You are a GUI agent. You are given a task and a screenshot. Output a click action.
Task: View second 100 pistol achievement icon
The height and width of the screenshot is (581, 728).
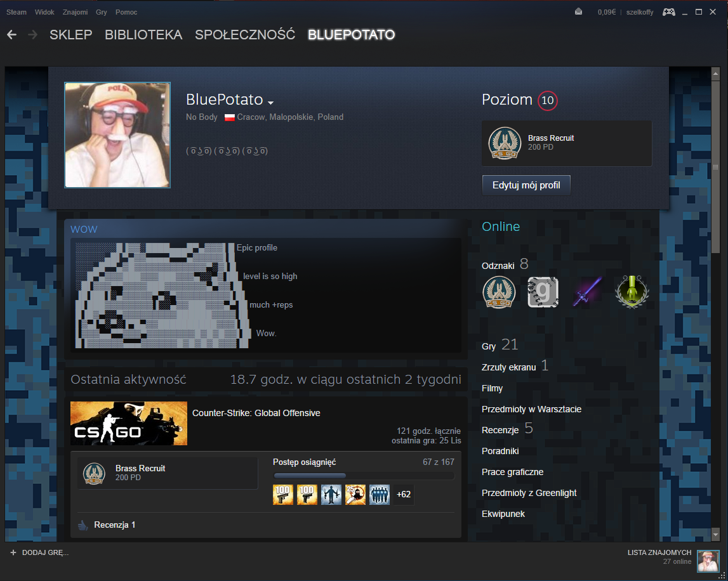click(x=307, y=495)
